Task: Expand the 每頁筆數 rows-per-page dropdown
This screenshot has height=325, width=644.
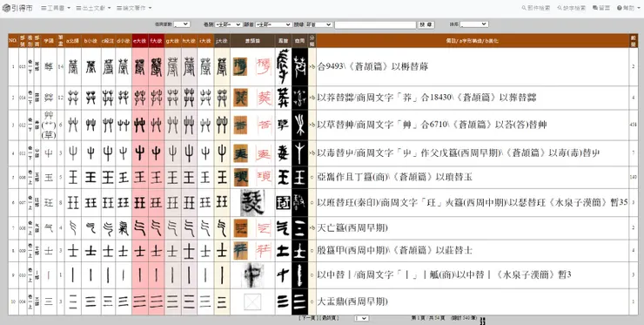Action: (x=182, y=24)
